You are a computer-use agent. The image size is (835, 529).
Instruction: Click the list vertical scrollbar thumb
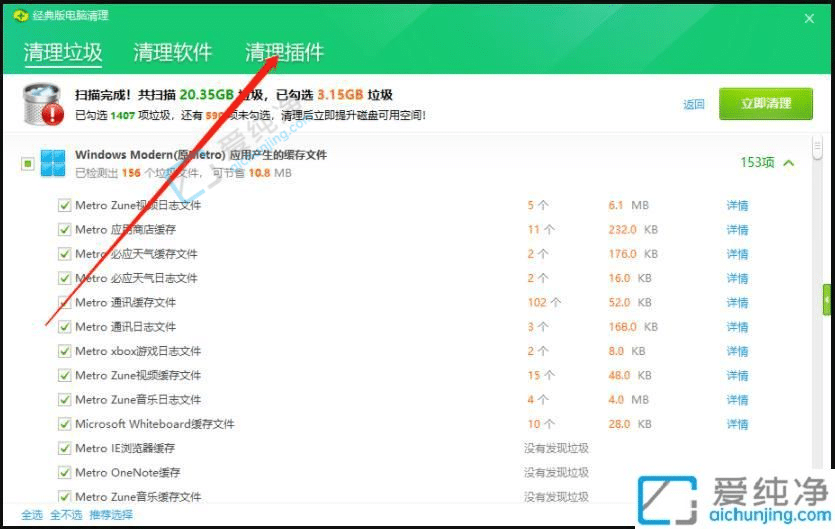tap(817, 148)
